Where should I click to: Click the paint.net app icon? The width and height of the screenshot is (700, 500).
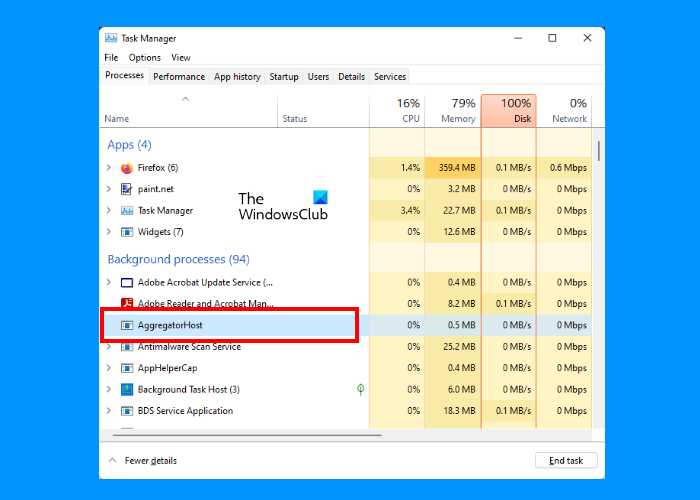coord(127,189)
